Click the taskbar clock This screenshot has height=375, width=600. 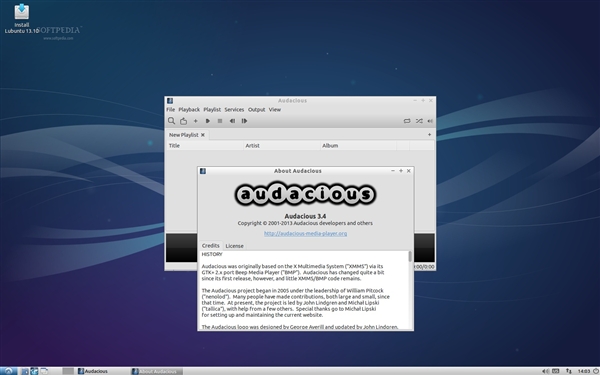tap(584, 371)
